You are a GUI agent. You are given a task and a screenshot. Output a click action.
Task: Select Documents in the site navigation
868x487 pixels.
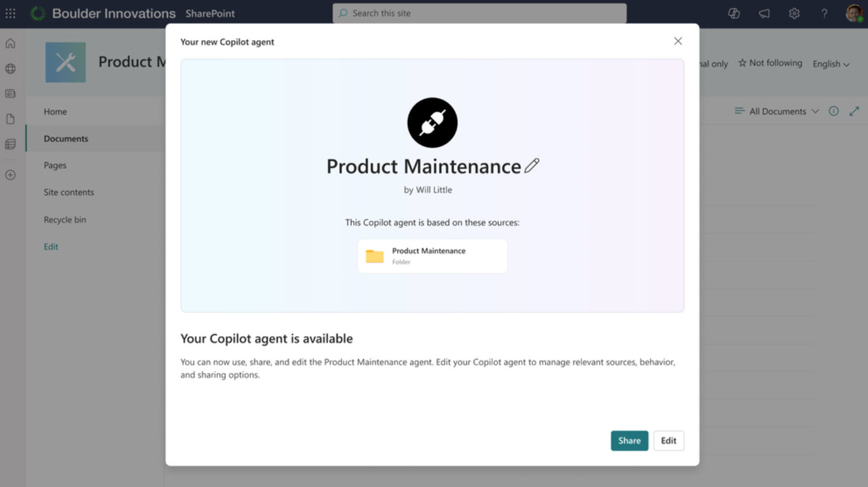pos(66,138)
